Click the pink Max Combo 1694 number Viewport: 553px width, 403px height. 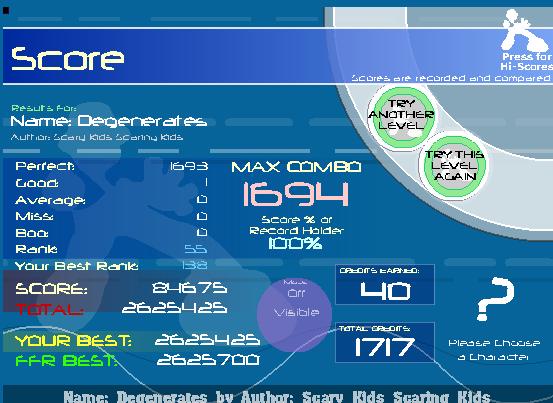point(296,194)
